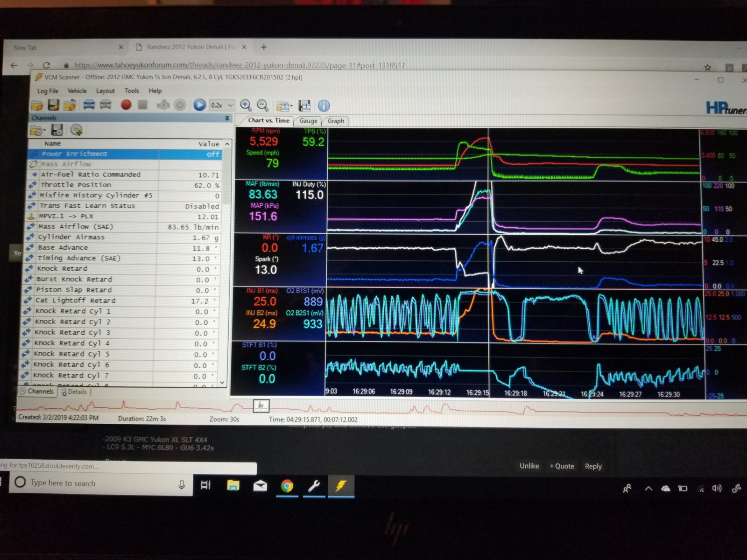Open the Help menu
The width and height of the screenshot is (747, 560).
point(155,91)
